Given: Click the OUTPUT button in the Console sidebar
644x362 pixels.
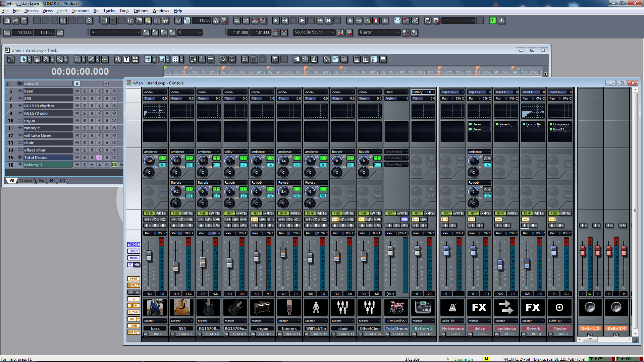Looking at the screenshot, I should click(x=133, y=333).
